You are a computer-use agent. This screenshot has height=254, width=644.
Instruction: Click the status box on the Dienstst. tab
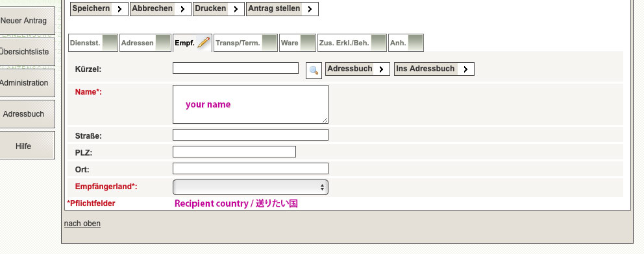110,43
